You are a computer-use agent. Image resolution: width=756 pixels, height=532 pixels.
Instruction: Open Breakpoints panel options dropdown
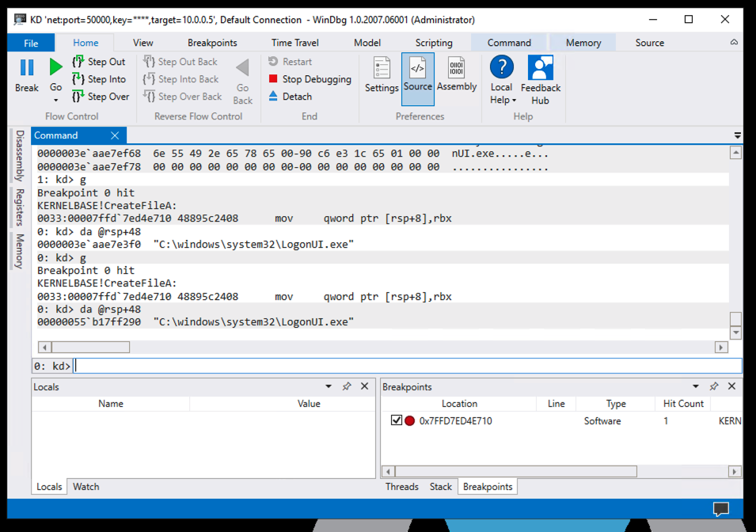click(695, 386)
